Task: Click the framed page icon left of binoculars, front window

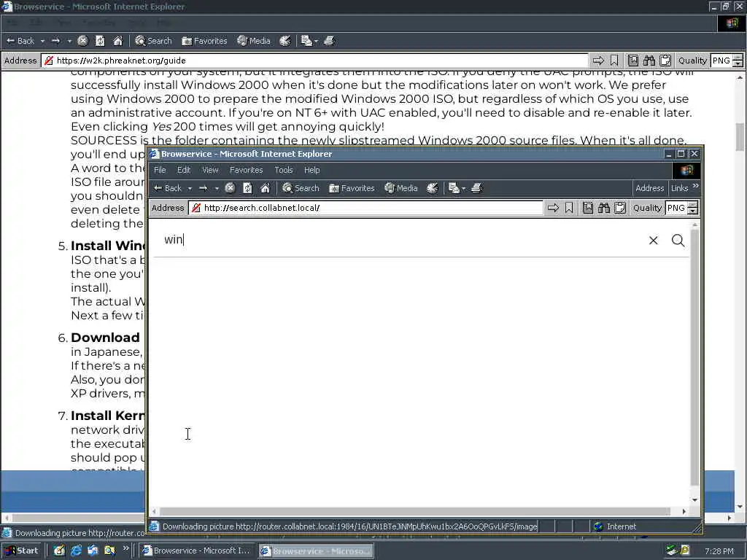Action: tap(588, 208)
